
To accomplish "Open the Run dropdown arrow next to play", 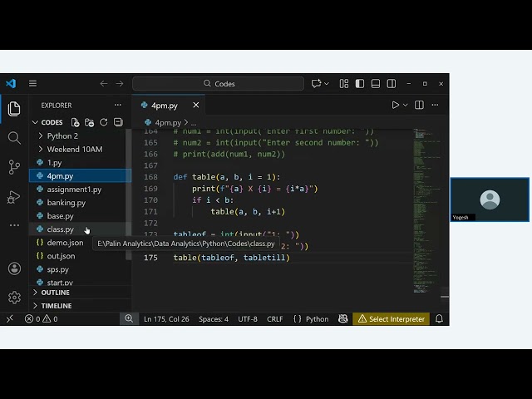I will click(x=405, y=106).
